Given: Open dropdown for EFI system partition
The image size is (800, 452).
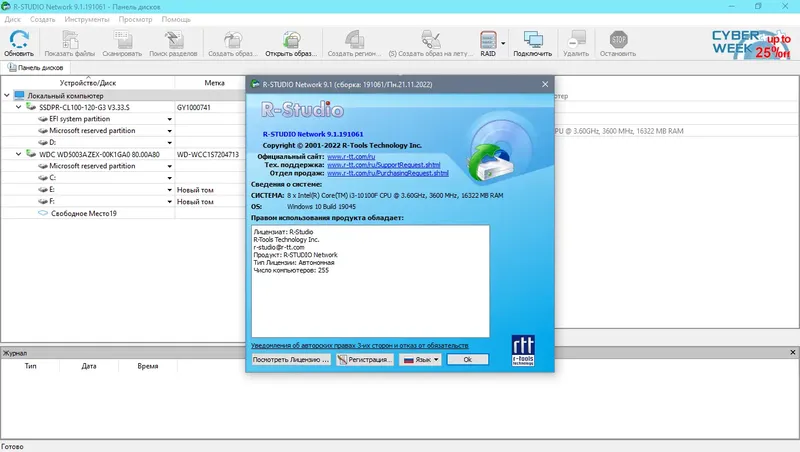Looking at the screenshot, I should coord(169,119).
